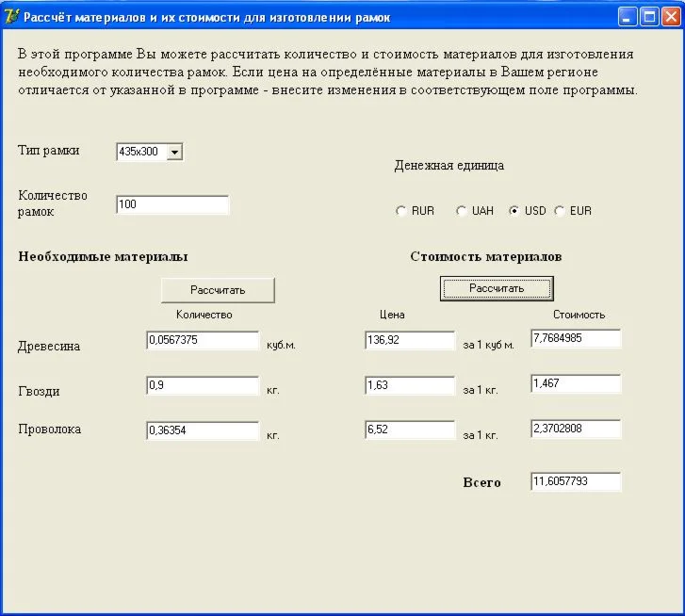Click the Стоимость column header
685x616 pixels.
point(579,315)
